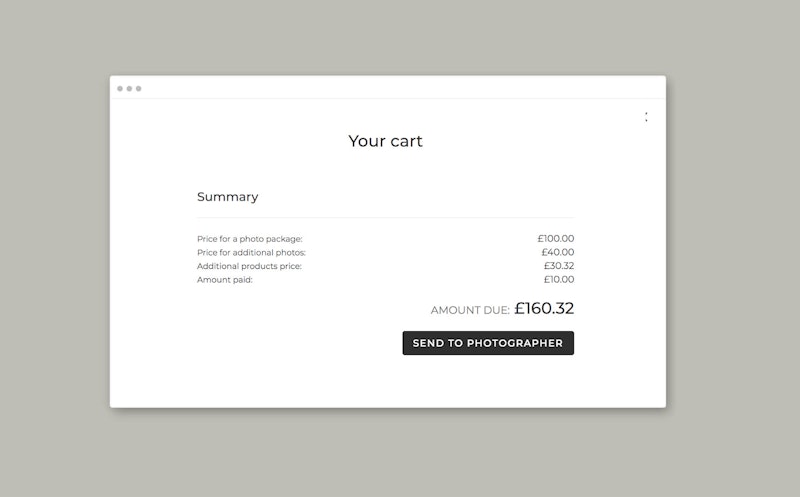
Task: Select the £100.00 photo package price
Action: 555,239
